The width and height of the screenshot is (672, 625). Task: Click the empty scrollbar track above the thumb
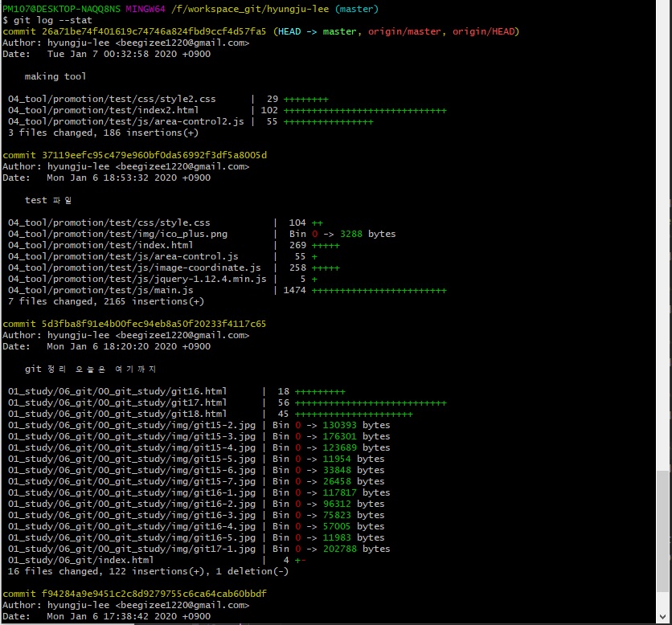pos(663,241)
